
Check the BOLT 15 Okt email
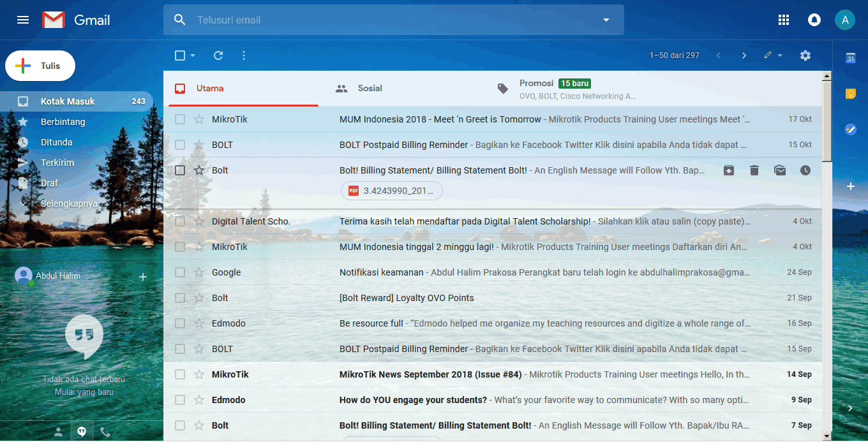pyautogui.click(x=180, y=145)
